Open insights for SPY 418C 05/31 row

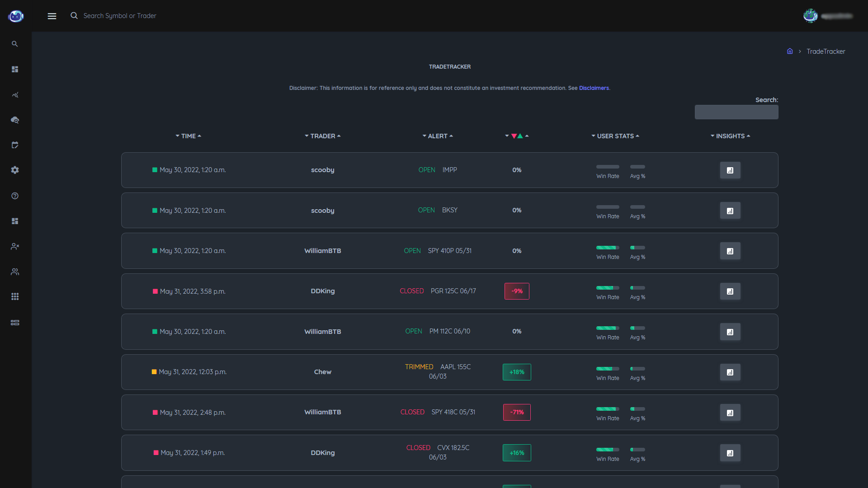tap(730, 413)
